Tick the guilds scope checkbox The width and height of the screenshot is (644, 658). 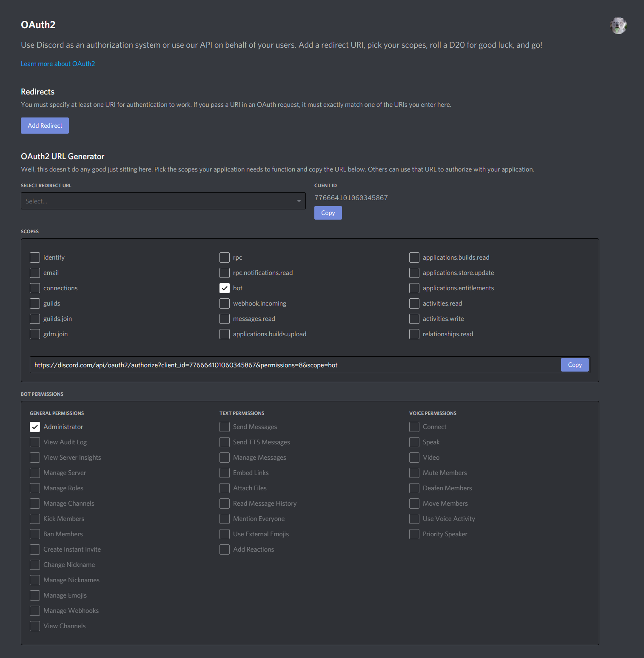click(35, 303)
